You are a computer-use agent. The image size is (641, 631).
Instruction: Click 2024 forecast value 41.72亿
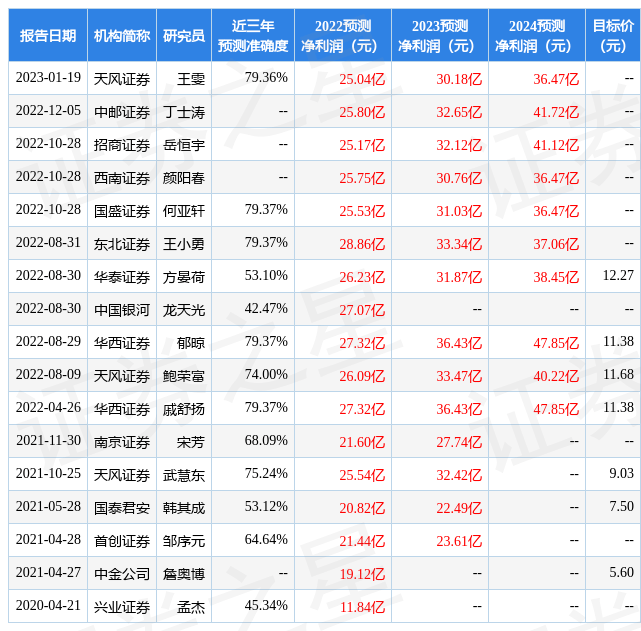(x=556, y=112)
